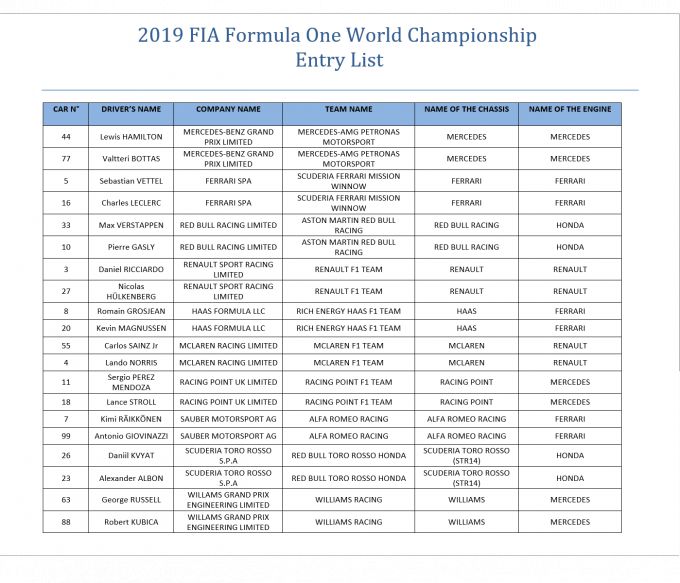
Task: Click the "Entry List" subtitle text
Action: coord(339,61)
